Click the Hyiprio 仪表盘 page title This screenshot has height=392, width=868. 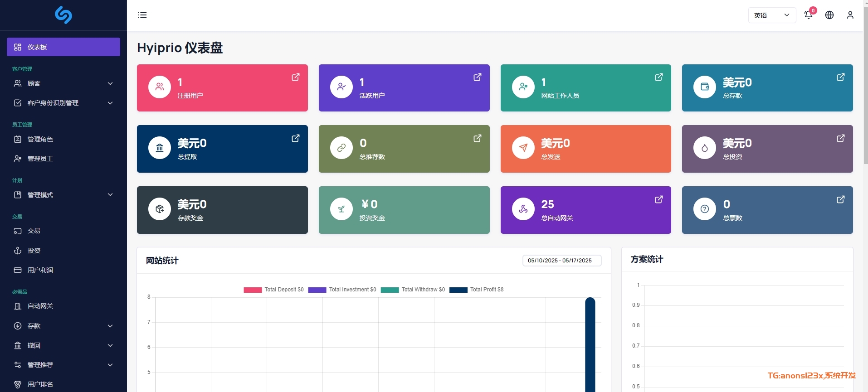pos(180,48)
